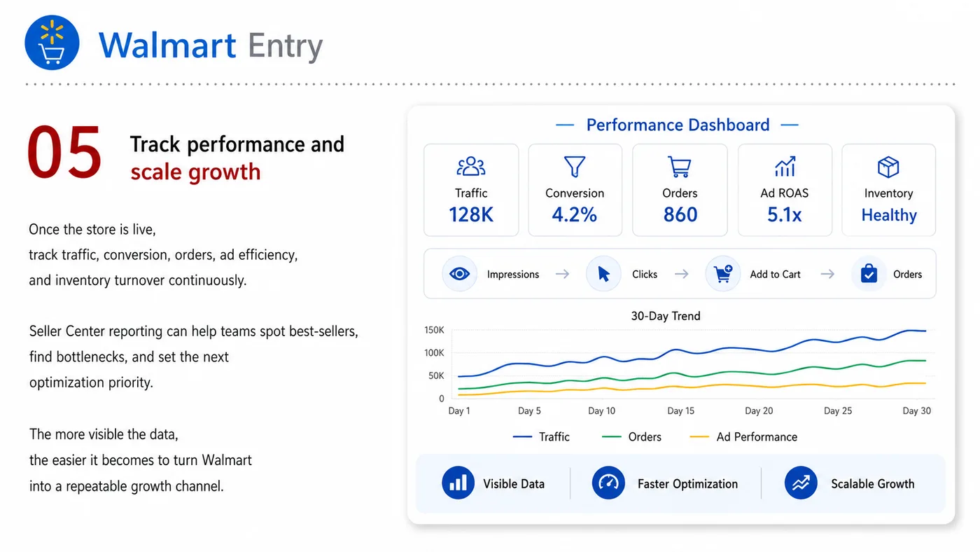This screenshot has width=980, height=552.
Task: Click the Add to Cart icon
Action: (722, 274)
